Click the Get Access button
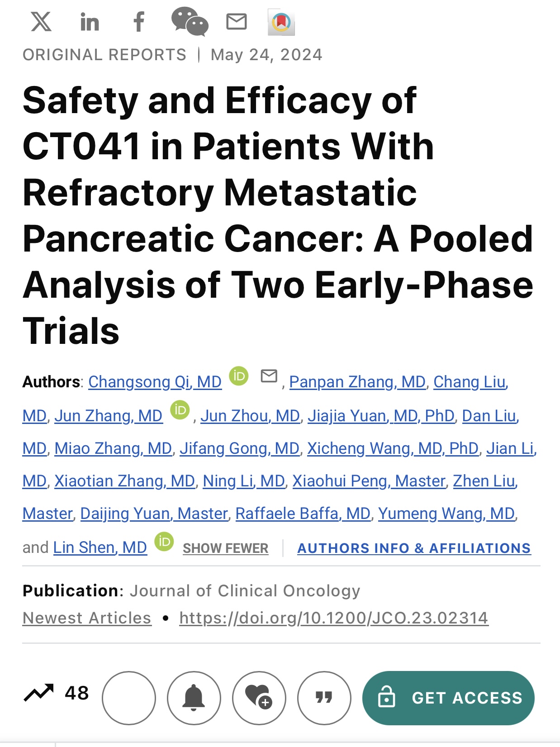This screenshot has height=747, width=560. pos(448,698)
